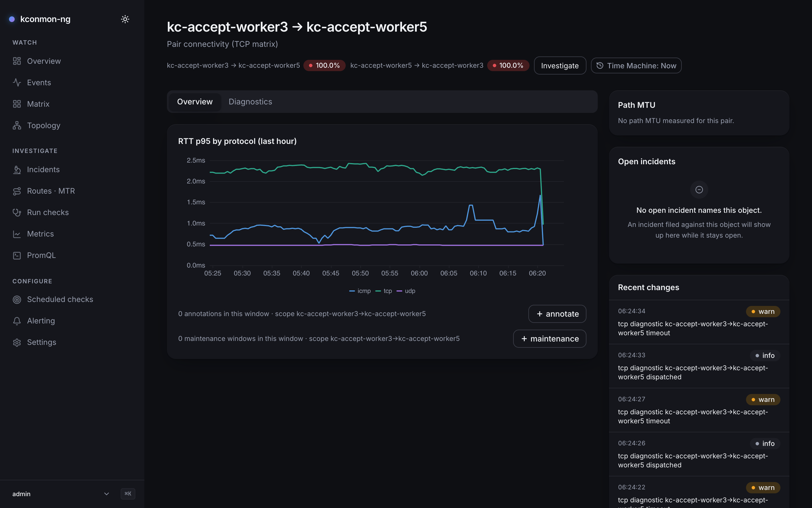The image size is (812, 508).
Task: Open the Run checks stethoscope icon
Action: 17,212
